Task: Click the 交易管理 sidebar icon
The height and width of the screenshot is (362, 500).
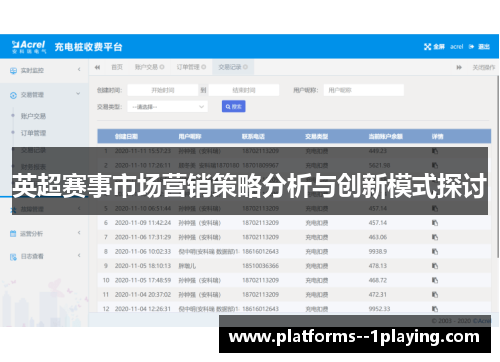Action: tap(13, 95)
